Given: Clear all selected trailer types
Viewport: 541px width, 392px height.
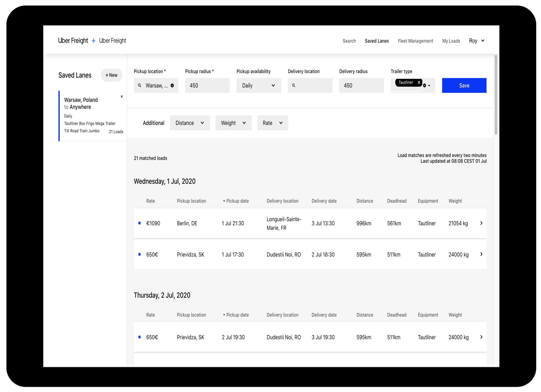Looking at the screenshot, I should pos(424,86).
